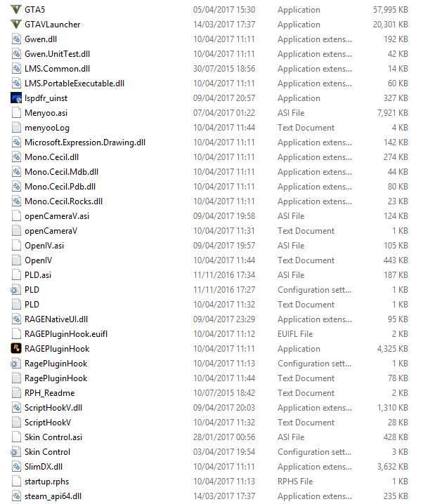The width and height of the screenshot is (430, 504).
Task: Click the GTAVLauncher application icon
Action: [16, 25]
